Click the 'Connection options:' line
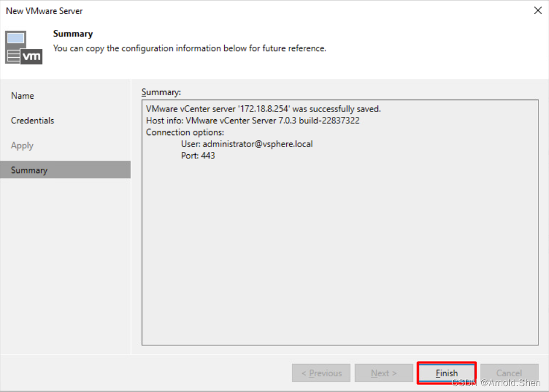This screenshot has height=392, width=549. (x=185, y=133)
